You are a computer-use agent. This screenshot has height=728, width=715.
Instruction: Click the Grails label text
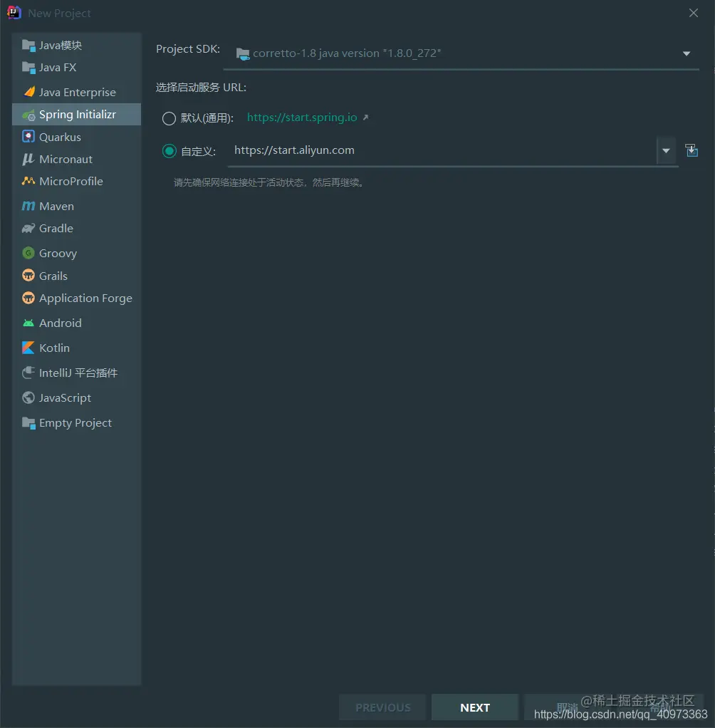(53, 276)
